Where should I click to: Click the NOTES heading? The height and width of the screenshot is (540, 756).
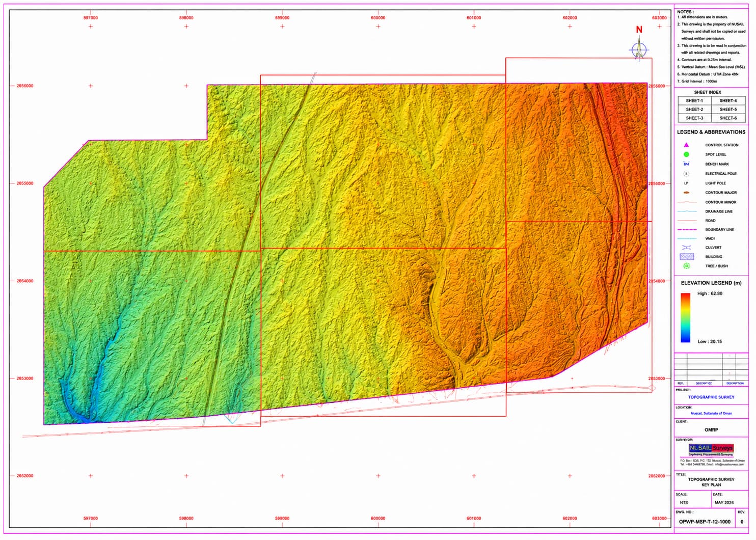pyautogui.click(x=685, y=12)
